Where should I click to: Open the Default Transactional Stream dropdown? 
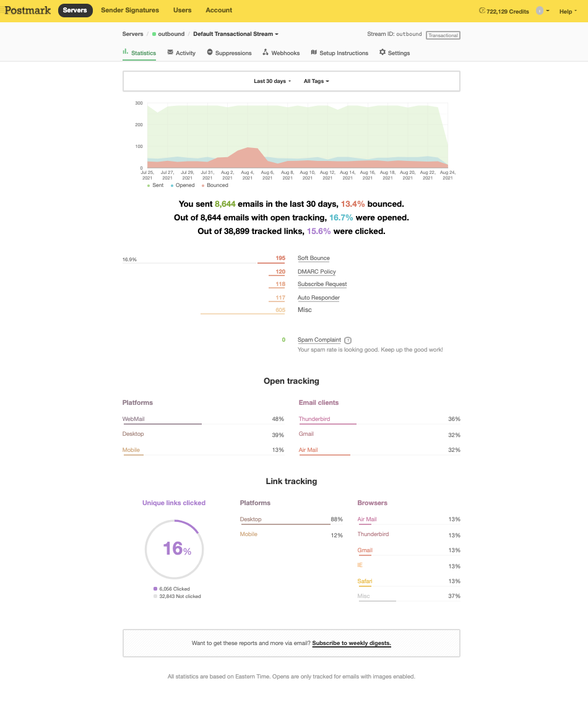(x=236, y=34)
